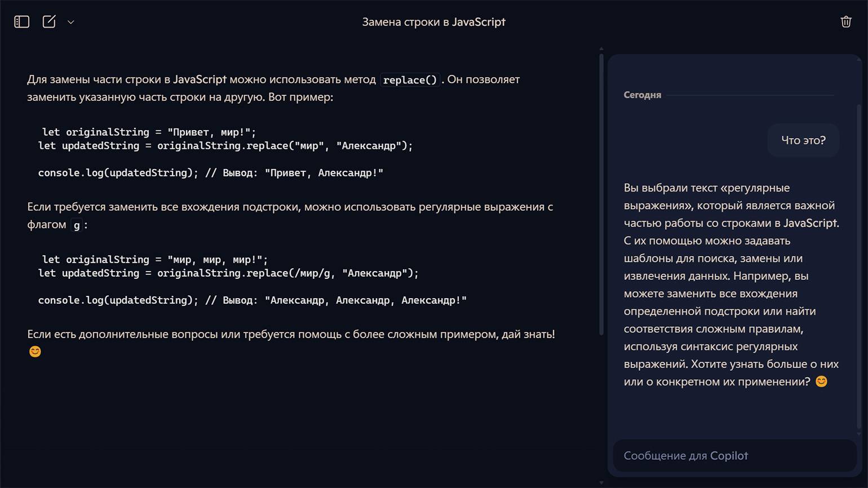
Task: Click the smiling emoji ending the document
Action: pyautogui.click(x=35, y=352)
